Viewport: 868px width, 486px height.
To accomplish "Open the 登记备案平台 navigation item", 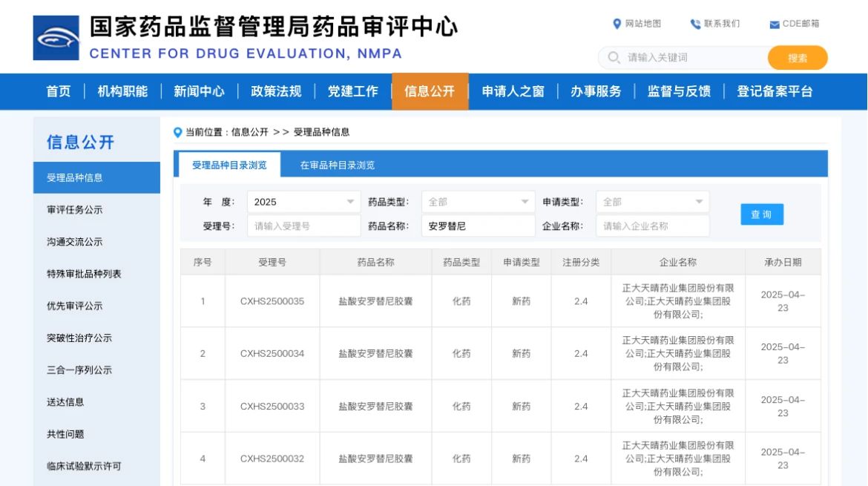I will 775,91.
